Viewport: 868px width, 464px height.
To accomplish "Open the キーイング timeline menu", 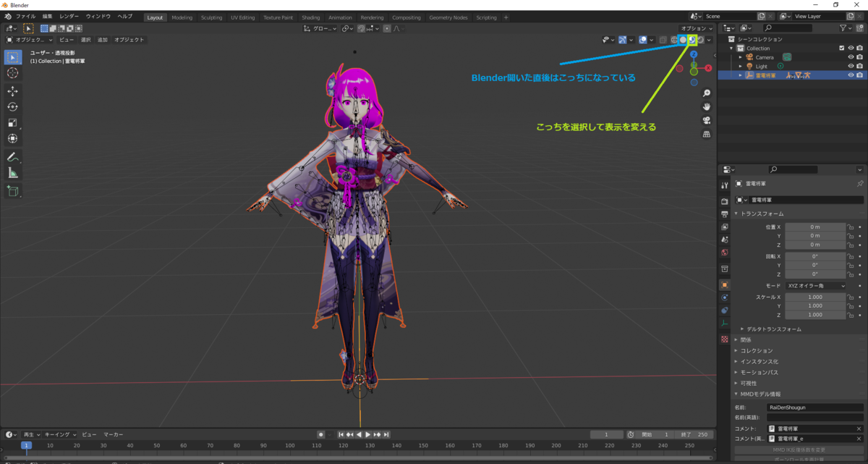I will point(59,434).
